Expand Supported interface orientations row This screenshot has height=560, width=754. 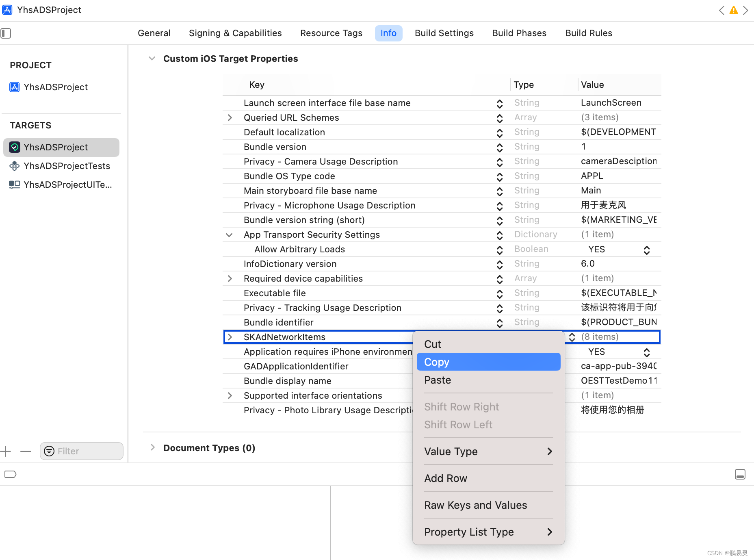point(230,395)
